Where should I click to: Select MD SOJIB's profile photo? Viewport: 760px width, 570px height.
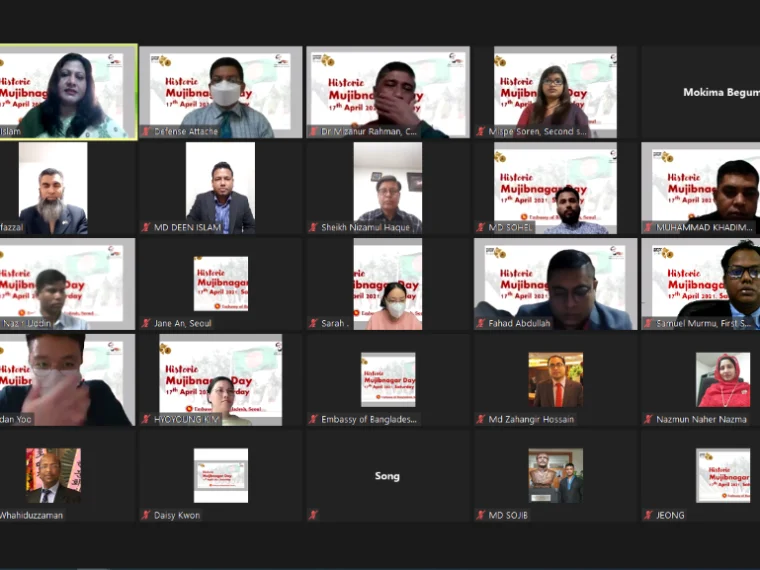[555, 475]
